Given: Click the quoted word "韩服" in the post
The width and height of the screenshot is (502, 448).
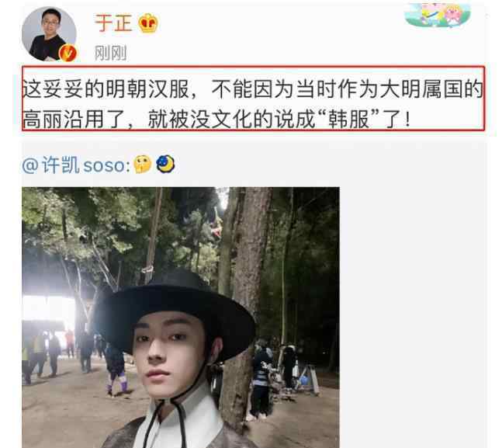Looking at the screenshot, I should coord(349,119).
